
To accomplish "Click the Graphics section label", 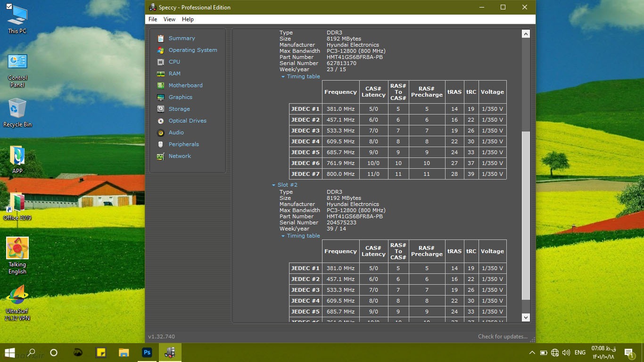I will (x=181, y=97).
